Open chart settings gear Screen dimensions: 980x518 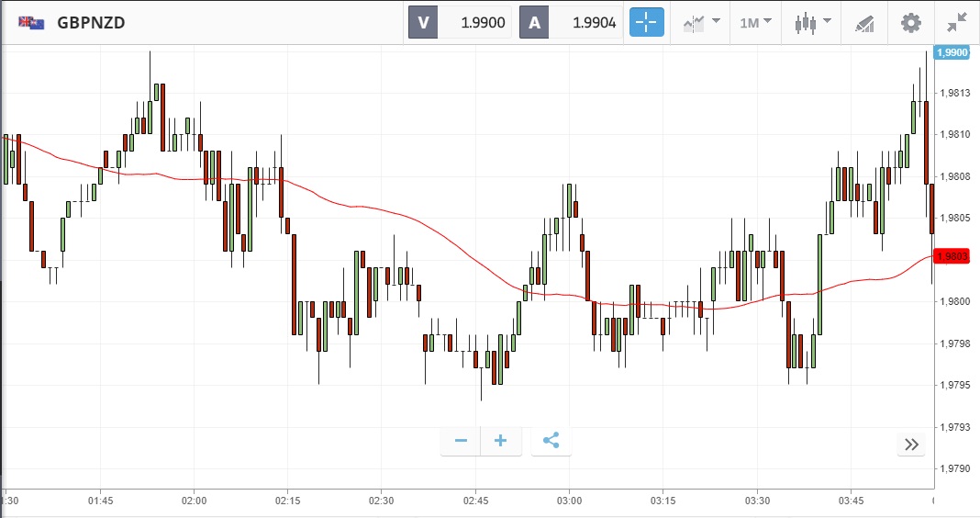(910, 23)
